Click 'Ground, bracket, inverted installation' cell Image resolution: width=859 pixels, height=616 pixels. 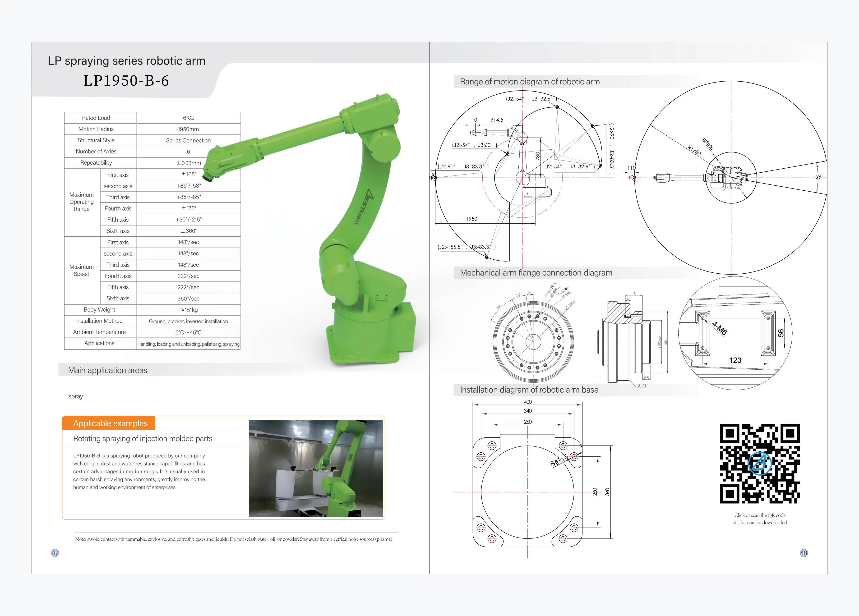point(188,322)
